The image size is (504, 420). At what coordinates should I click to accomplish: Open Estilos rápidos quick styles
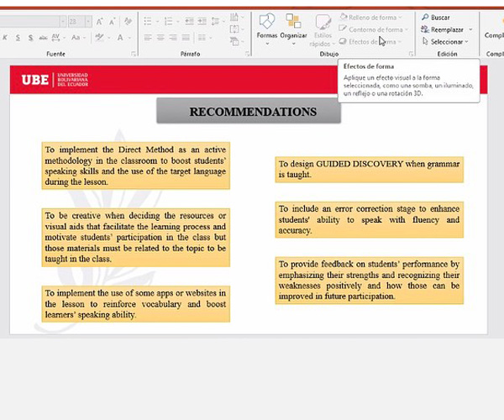click(x=322, y=30)
